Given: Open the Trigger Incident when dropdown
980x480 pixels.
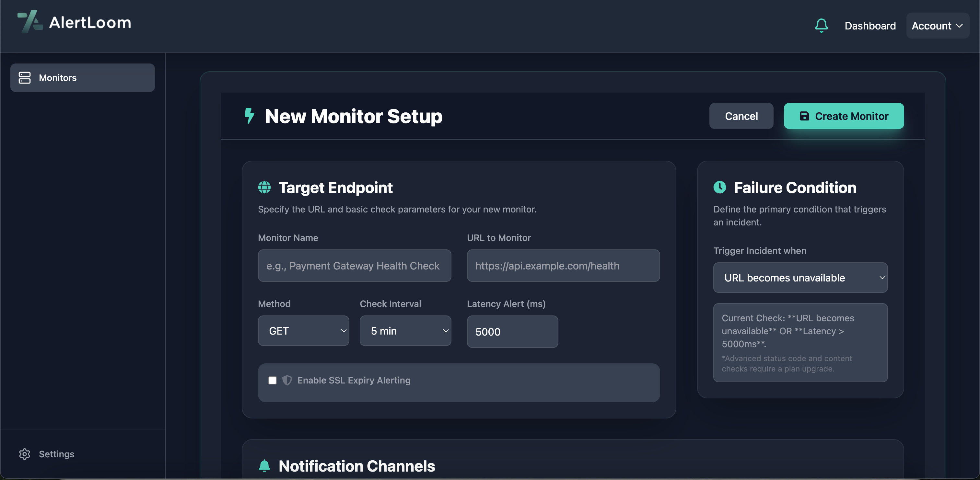Looking at the screenshot, I should click(x=800, y=278).
